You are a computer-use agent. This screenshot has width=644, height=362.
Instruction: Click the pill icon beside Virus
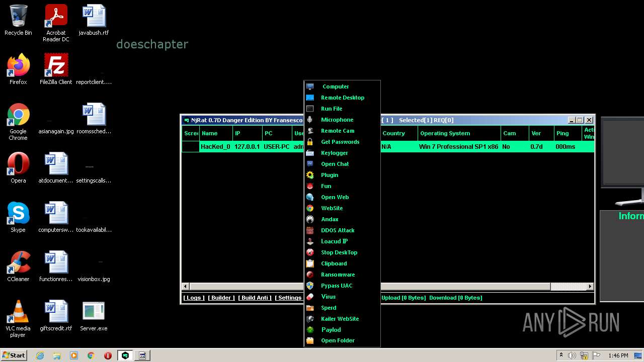[x=310, y=297]
